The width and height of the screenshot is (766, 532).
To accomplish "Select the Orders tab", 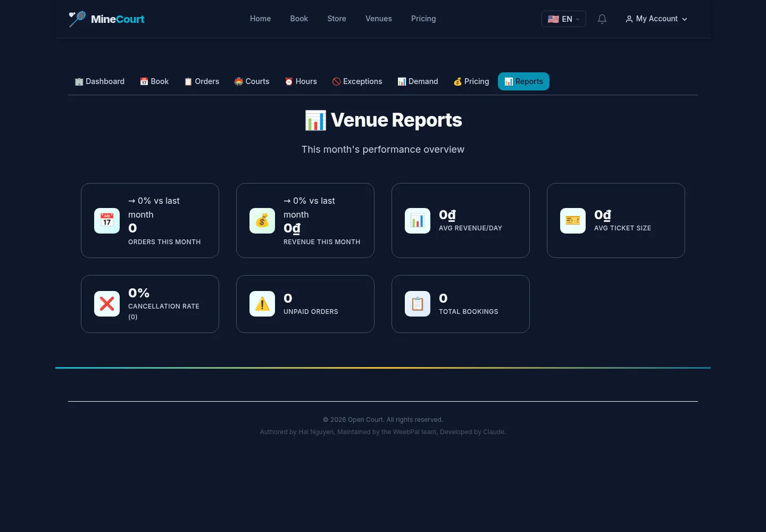I will (202, 81).
